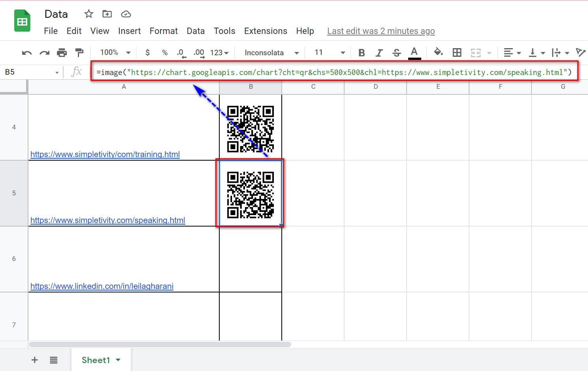Click the move to folder icon
The width and height of the screenshot is (588, 371).
click(107, 14)
